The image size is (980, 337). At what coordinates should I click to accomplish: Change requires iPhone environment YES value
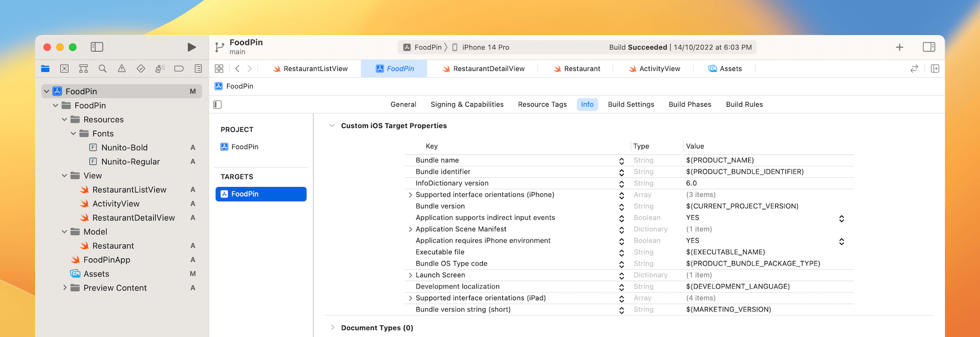tap(842, 242)
